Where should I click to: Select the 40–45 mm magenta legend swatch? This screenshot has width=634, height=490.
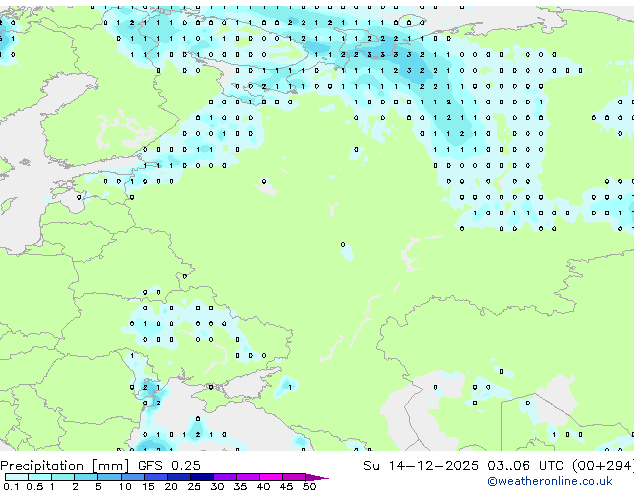[x=271, y=477]
